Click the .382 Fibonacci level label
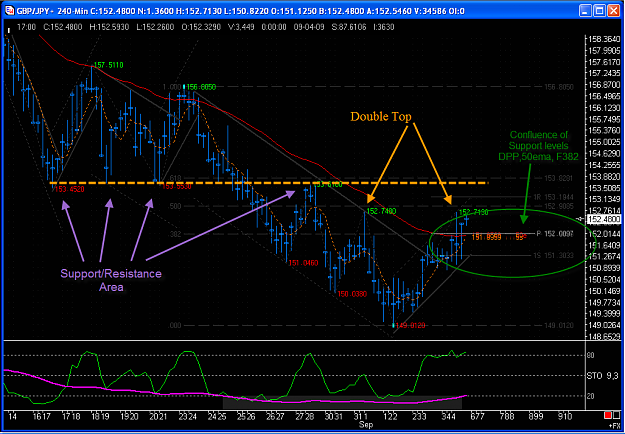Image resolution: width=625 pixels, height=434 pixels. pos(175,234)
